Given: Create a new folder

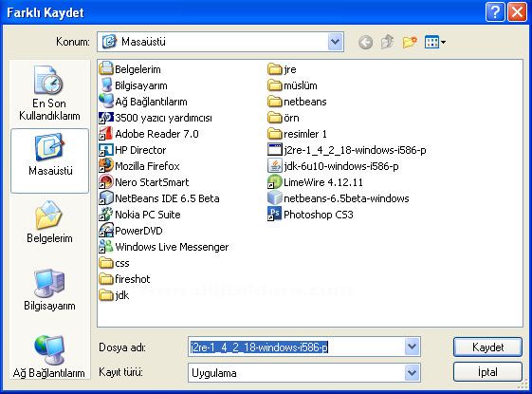Looking at the screenshot, I should (410, 42).
